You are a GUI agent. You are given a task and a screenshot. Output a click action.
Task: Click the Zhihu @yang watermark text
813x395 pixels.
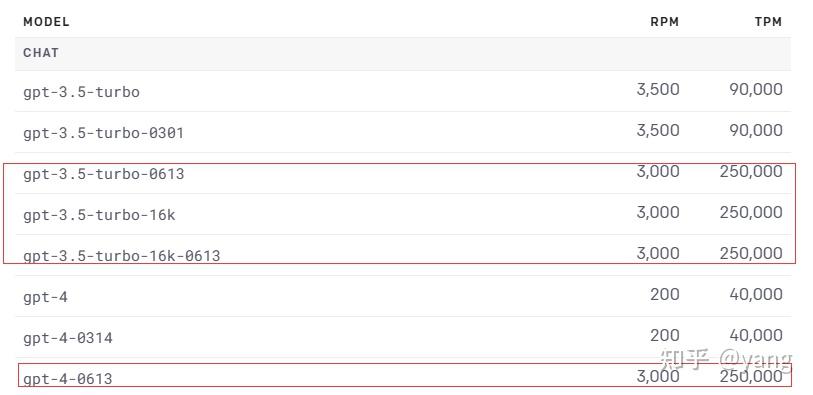pos(725,359)
